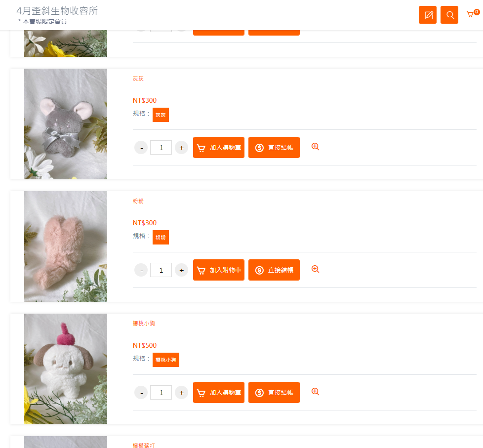The image size is (483, 448).
Task: Open the edit/note icon in header
Action: 428,15
